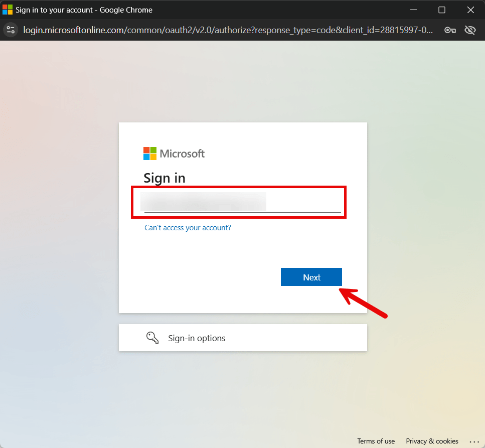View Privacy & cookies information

point(432,441)
